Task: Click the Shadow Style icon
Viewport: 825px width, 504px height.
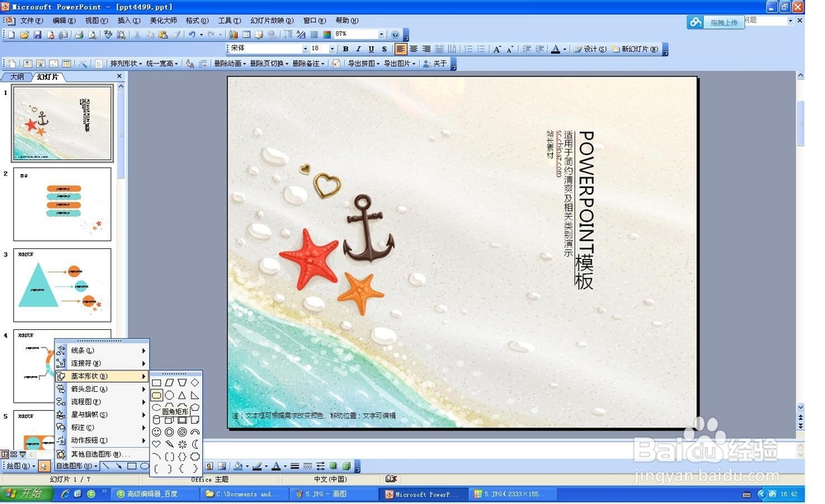Action: [333, 466]
